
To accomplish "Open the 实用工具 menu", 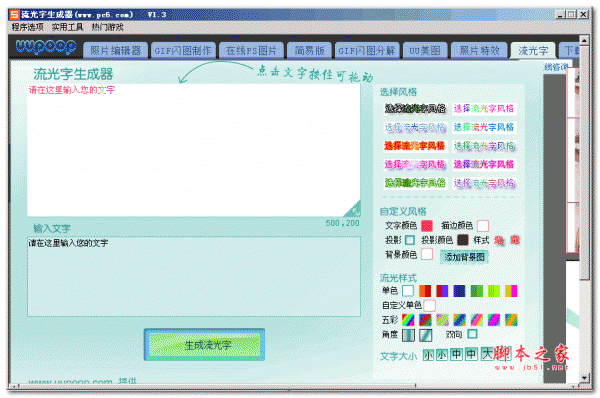I will pos(67,27).
